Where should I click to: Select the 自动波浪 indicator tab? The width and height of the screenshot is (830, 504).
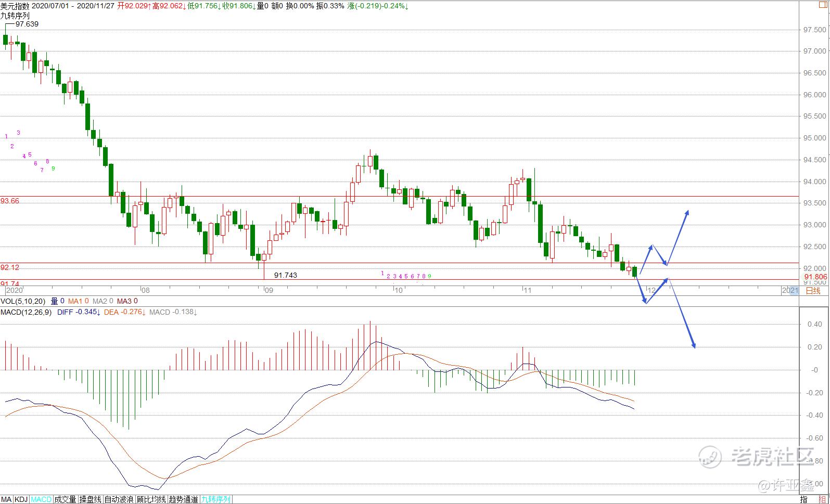(x=119, y=499)
